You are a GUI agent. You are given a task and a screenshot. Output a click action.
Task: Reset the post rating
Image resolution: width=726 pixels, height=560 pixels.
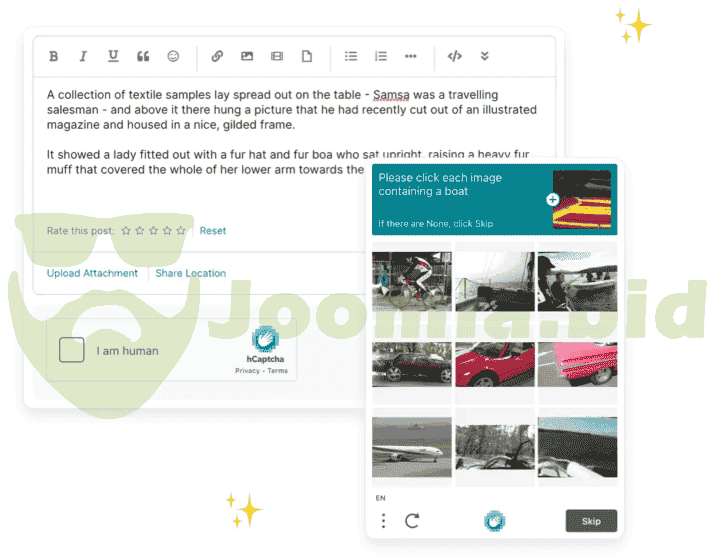coord(212,231)
